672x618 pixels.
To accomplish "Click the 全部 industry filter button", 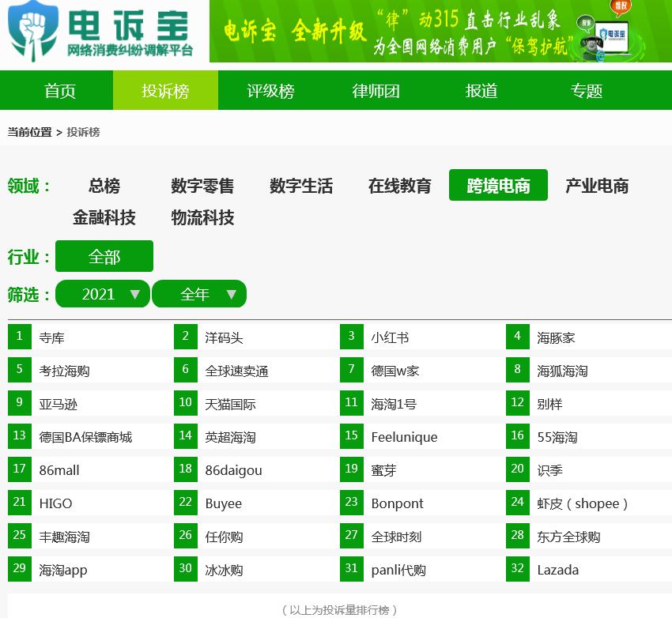I will [104, 256].
